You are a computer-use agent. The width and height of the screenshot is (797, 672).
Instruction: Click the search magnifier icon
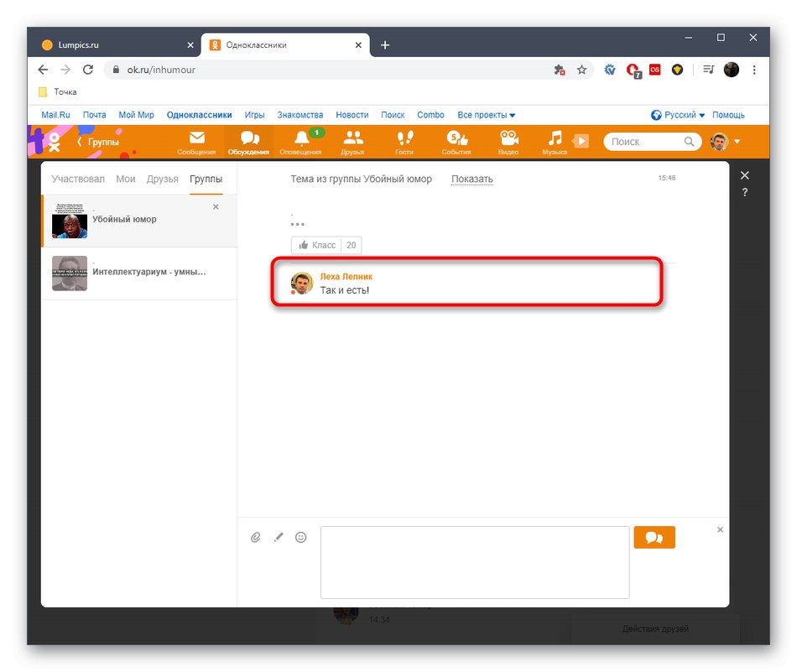point(689,142)
